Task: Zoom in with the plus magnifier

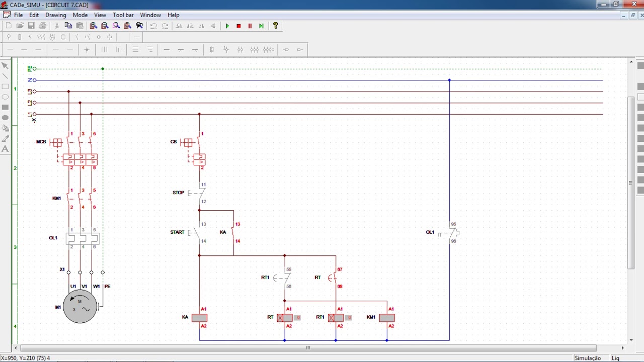Action: (94, 26)
